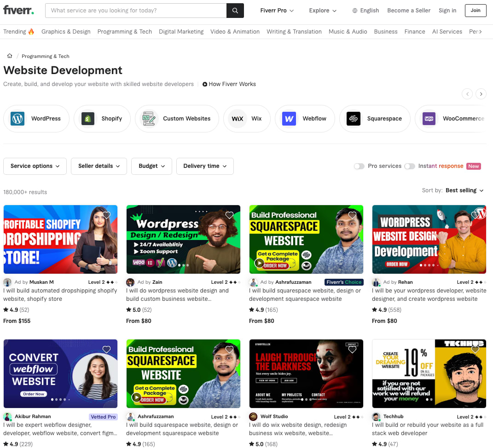The height and width of the screenshot is (448, 493).
Task: Open Muskan M Shopify dropshipping thumbnail
Action: tap(60, 239)
